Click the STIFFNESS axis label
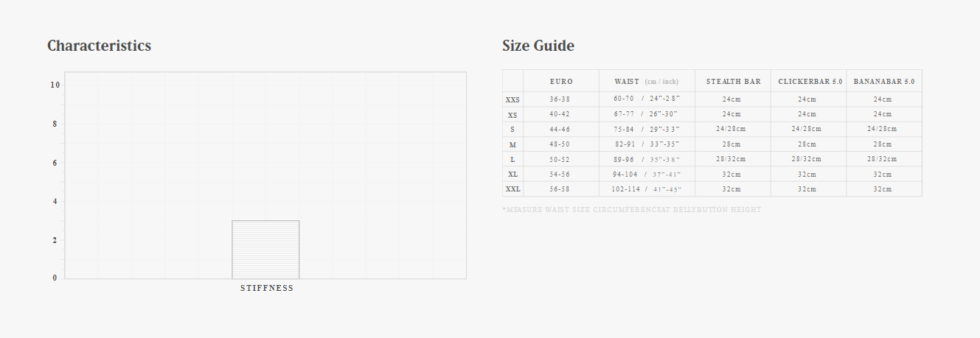 (266, 288)
